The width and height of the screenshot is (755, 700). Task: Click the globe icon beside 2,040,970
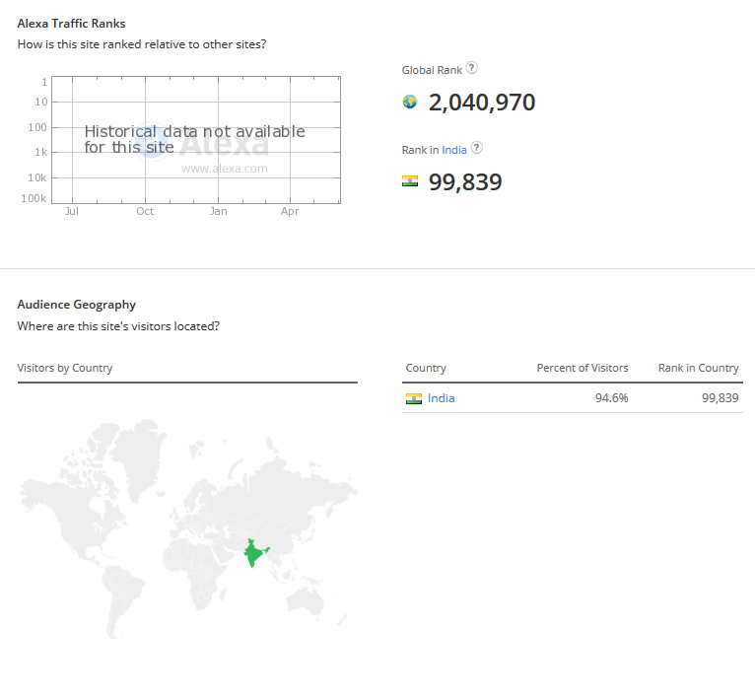tap(410, 102)
